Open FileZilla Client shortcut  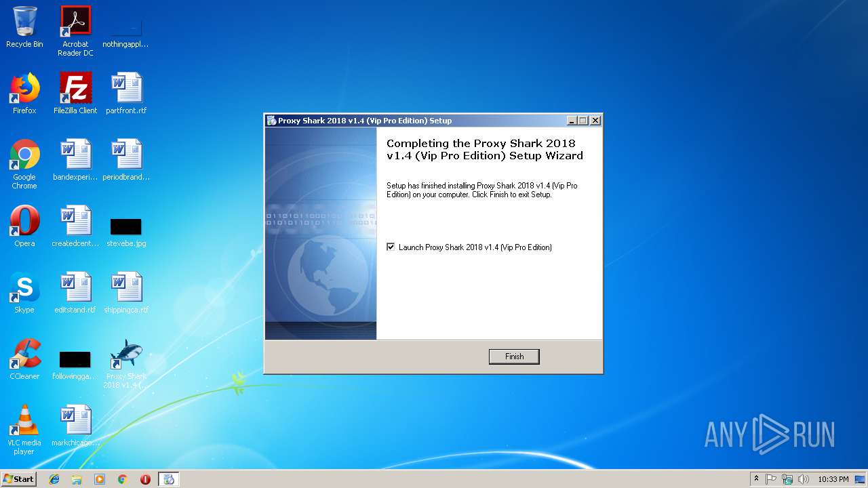click(75, 94)
